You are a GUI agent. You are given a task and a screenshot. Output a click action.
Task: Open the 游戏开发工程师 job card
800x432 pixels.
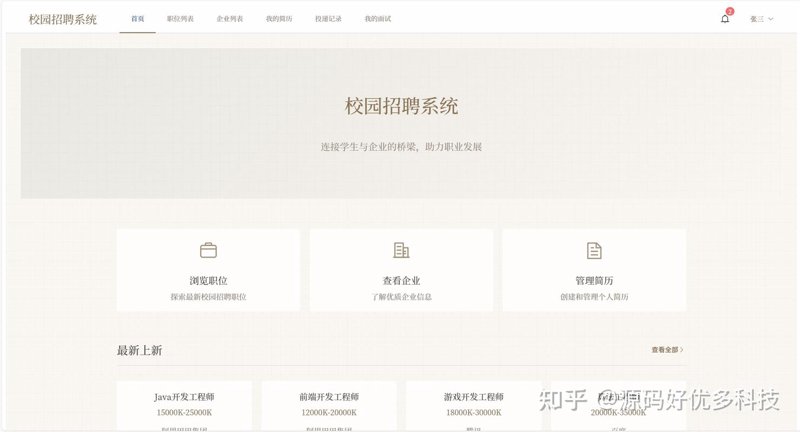point(473,406)
